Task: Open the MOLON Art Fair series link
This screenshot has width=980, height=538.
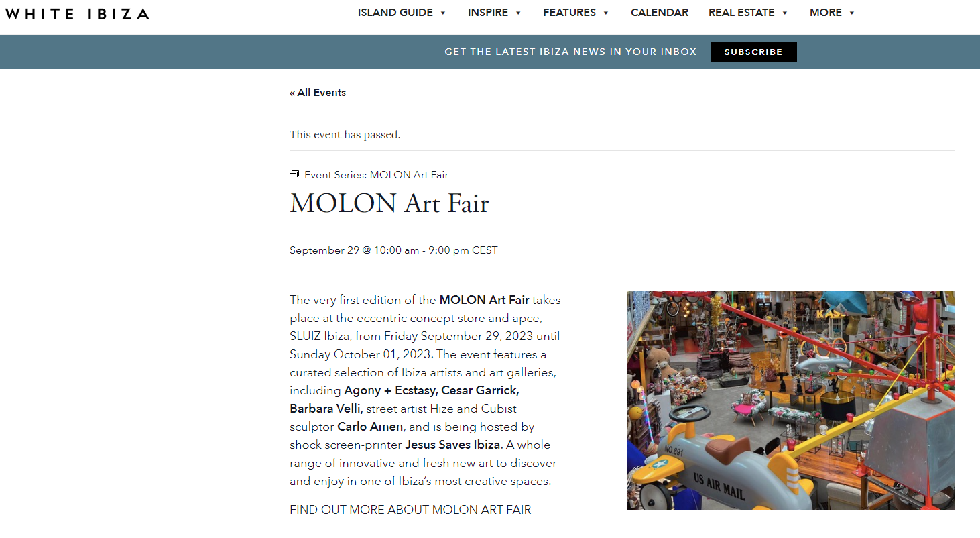Action: [x=409, y=175]
